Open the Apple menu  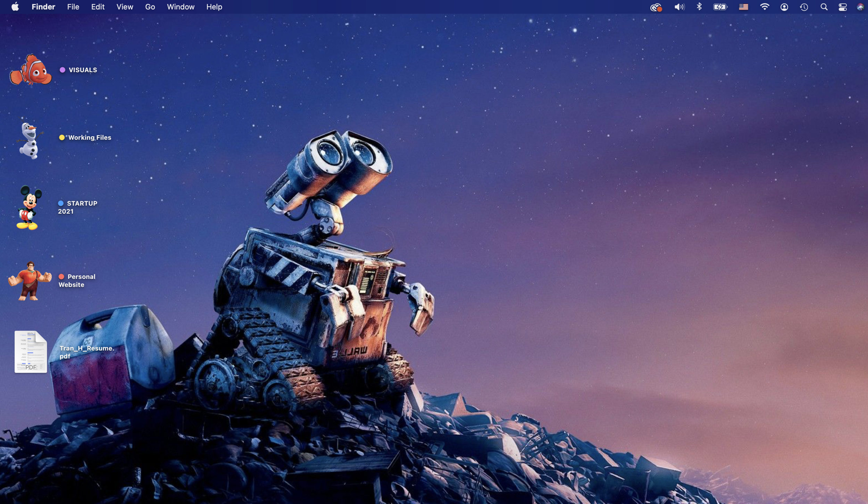pyautogui.click(x=15, y=7)
